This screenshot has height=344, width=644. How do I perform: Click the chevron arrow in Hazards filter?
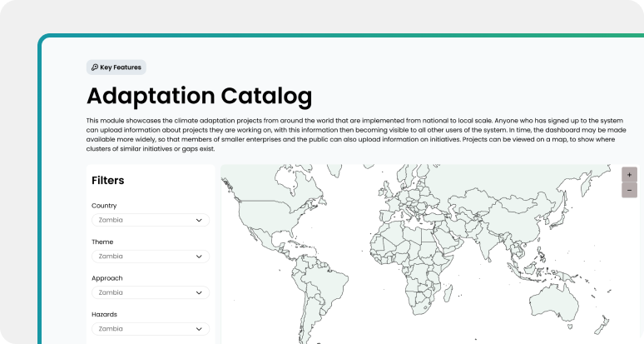(199, 329)
